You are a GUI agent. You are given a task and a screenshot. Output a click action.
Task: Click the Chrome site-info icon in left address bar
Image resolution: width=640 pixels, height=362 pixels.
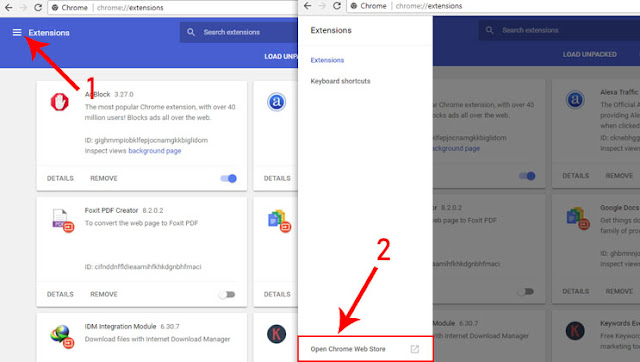[55, 7]
